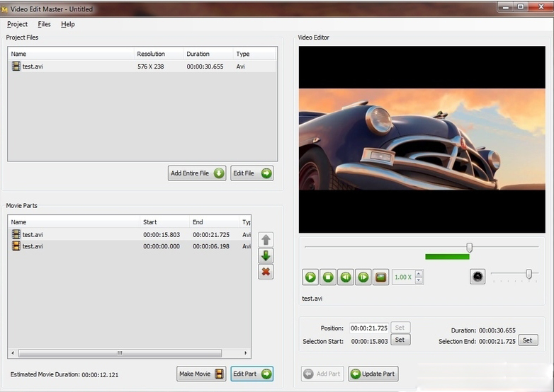Viewport: 554px width, 392px height.
Task: Select 576 X 238 resolution cell
Action: (150, 67)
